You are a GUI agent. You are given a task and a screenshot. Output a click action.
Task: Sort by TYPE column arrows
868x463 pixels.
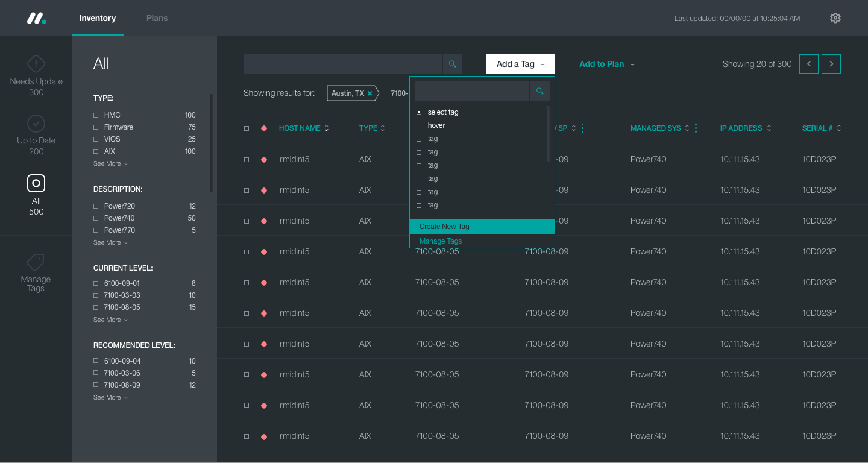[383, 128]
